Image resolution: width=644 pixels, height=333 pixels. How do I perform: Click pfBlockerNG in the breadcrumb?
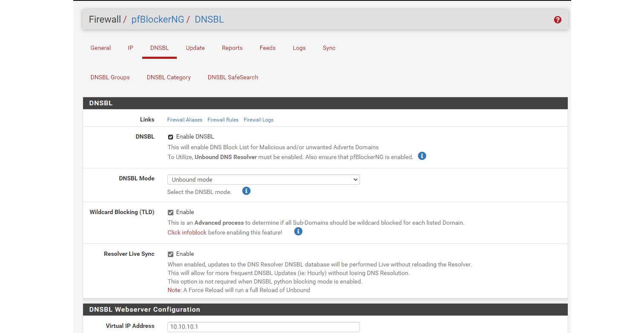coord(158,19)
